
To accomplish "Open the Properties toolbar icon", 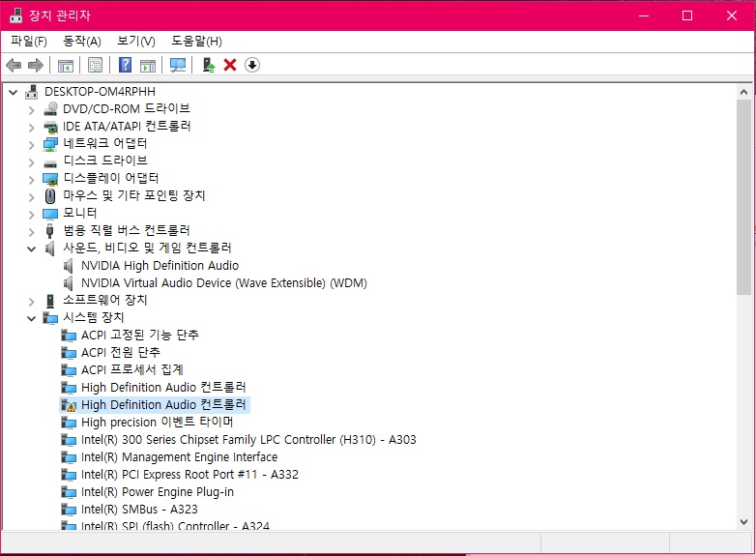I will pyautogui.click(x=96, y=65).
